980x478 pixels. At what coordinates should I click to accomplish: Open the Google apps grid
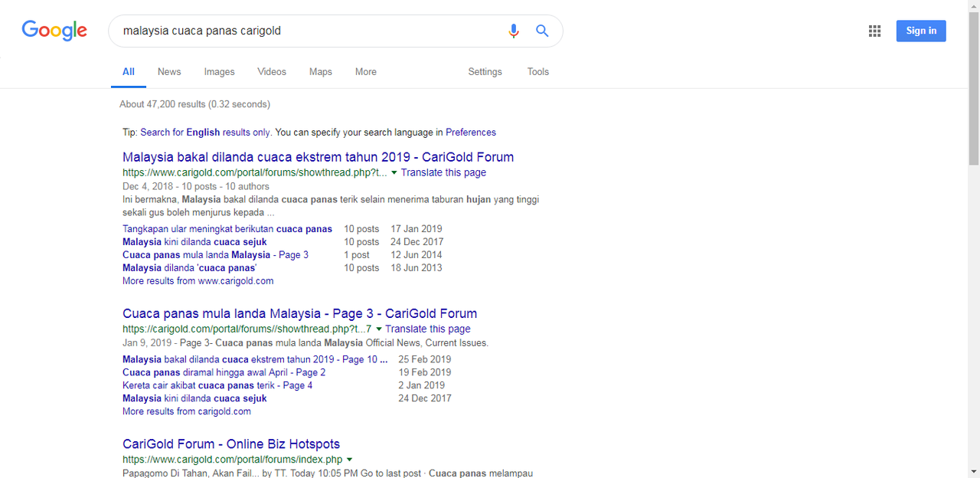874,31
